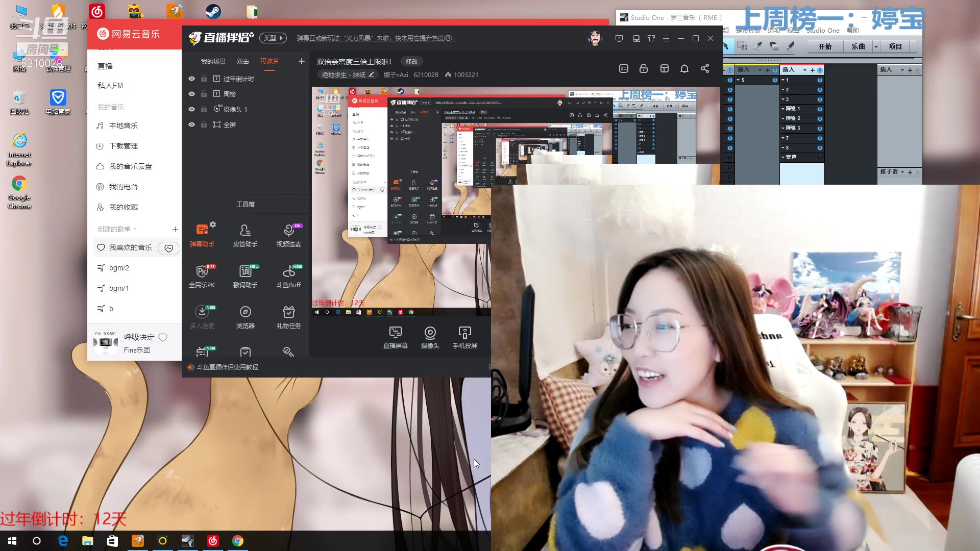This screenshot has height=551, width=980.
Task: Expand the 变声 insert menu
Action: coord(783,157)
